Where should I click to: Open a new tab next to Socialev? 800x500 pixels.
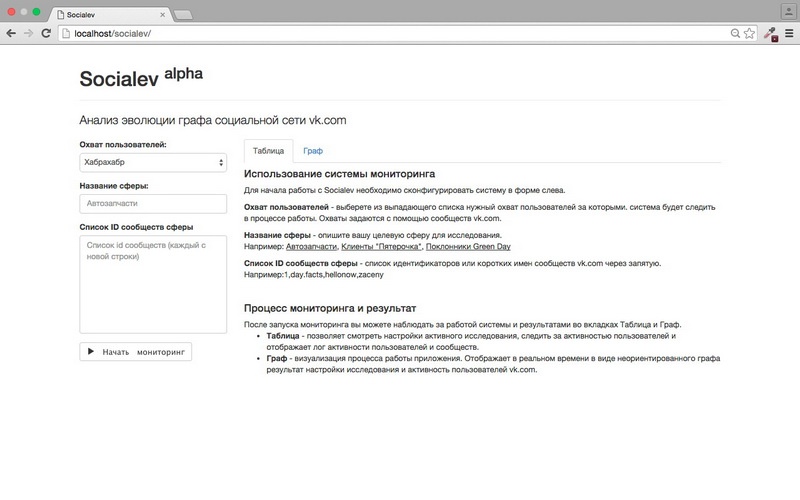[183, 15]
